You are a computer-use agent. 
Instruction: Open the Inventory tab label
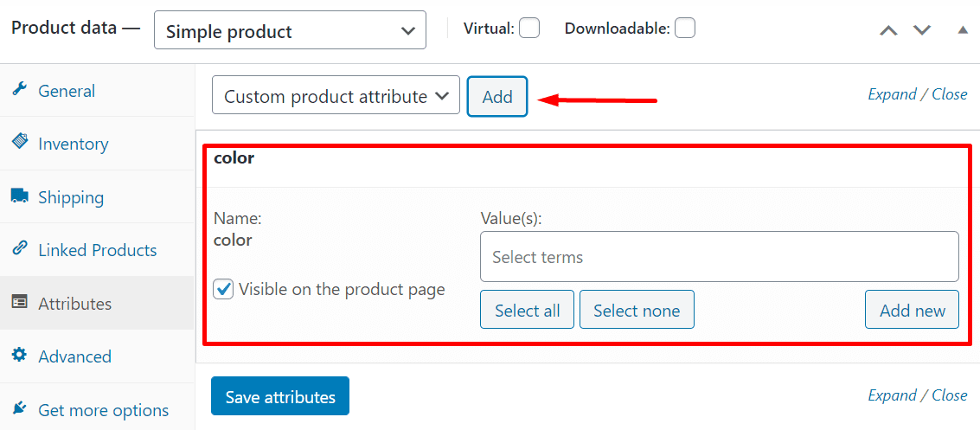(74, 144)
